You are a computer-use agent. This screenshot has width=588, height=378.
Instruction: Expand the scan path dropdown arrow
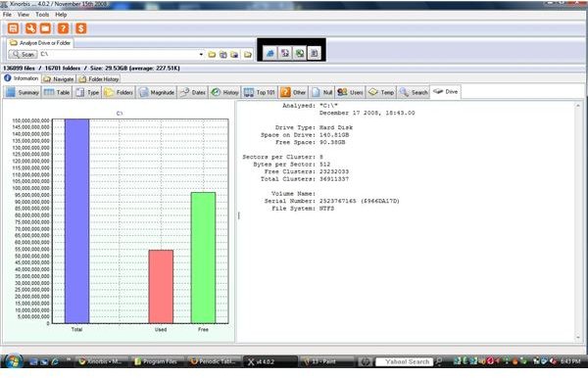point(201,54)
